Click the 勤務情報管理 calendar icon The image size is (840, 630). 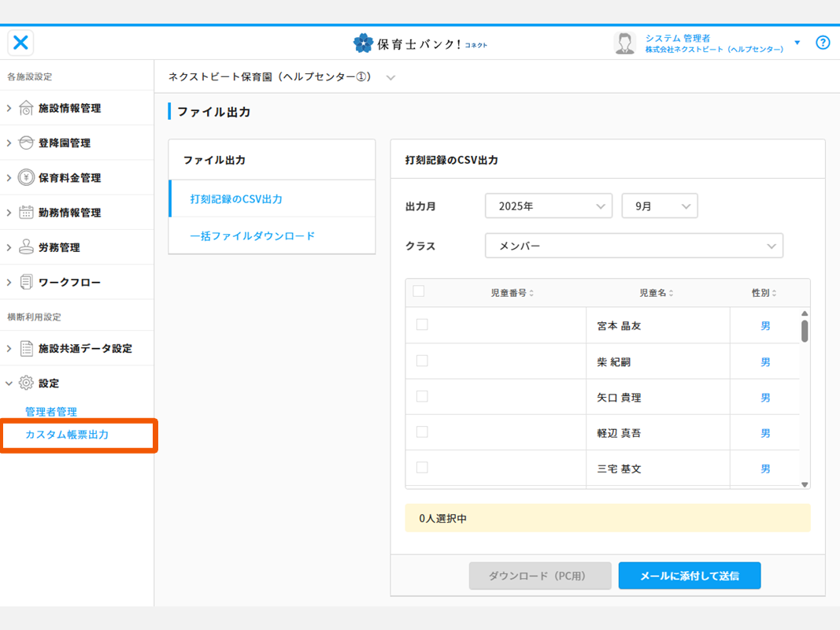click(26, 213)
